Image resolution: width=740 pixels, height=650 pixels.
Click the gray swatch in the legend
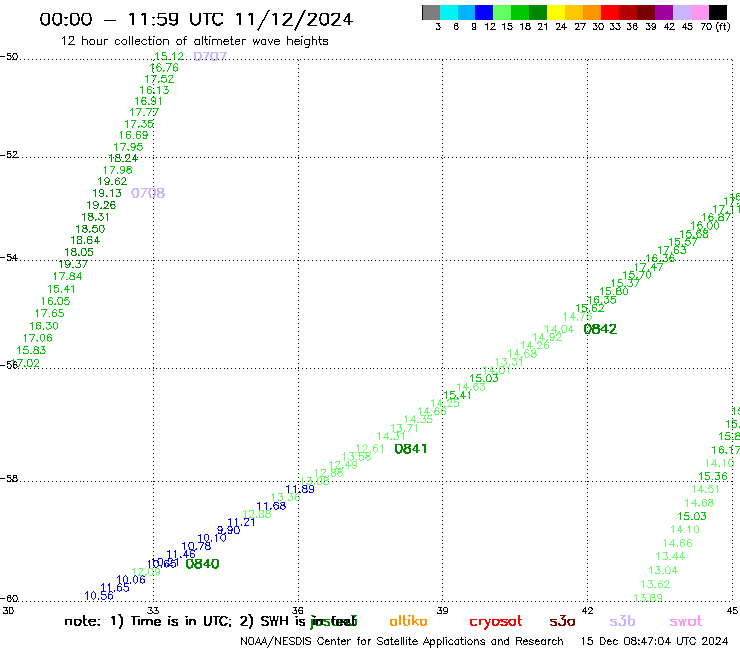click(431, 12)
